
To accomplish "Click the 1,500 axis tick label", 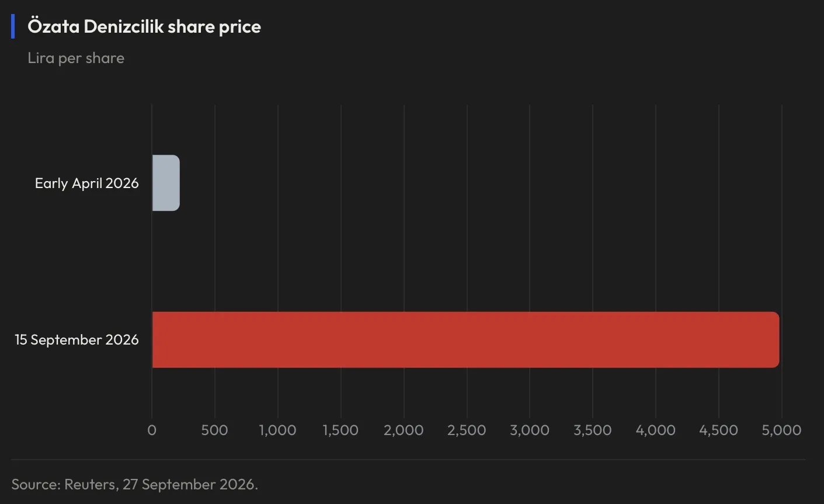I will pos(340,430).
